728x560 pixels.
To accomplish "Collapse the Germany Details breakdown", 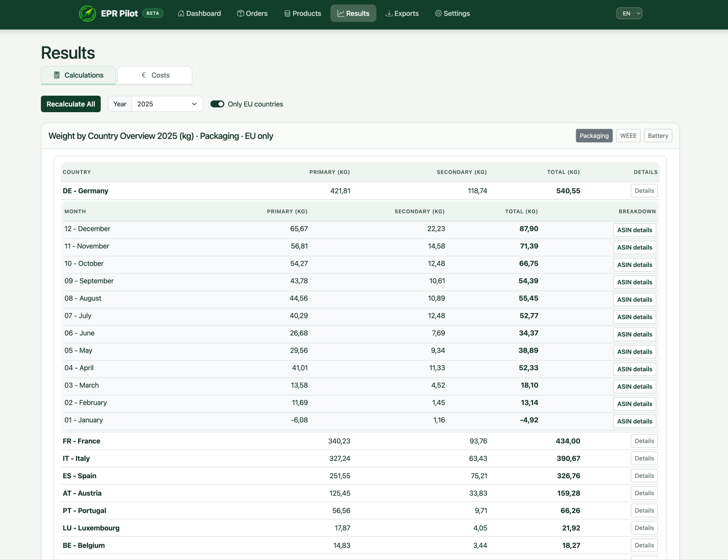I will [x=644, y=191].
